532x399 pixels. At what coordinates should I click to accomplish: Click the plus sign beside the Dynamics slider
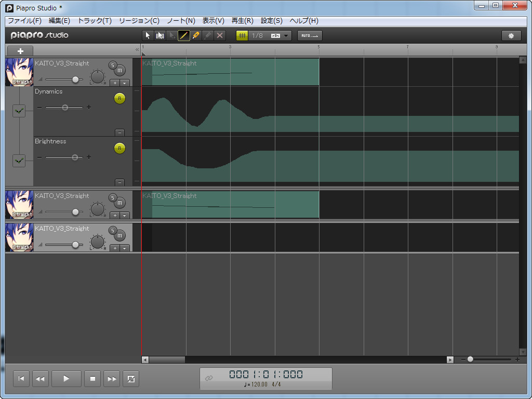click(x=89, y=107)
